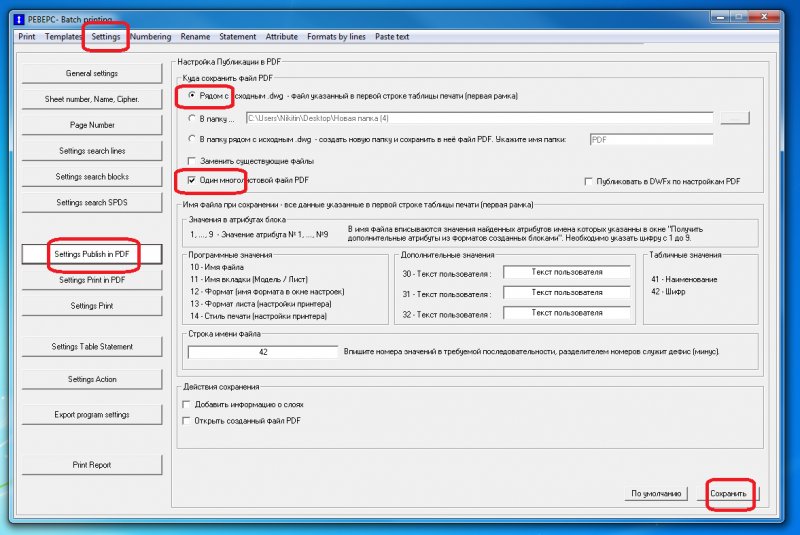Open the Numbering menu
The width and height of the screenshot is (800, 535).
coord(151,37)
